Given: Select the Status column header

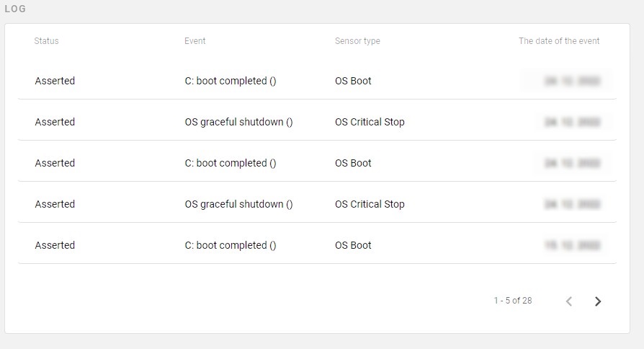Looking at the screenshot, I should [46, 40].
